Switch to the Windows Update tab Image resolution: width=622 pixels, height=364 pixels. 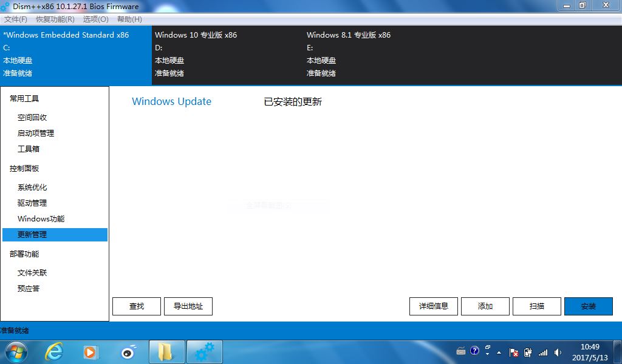pyautogui.click(x=171, y=101)
